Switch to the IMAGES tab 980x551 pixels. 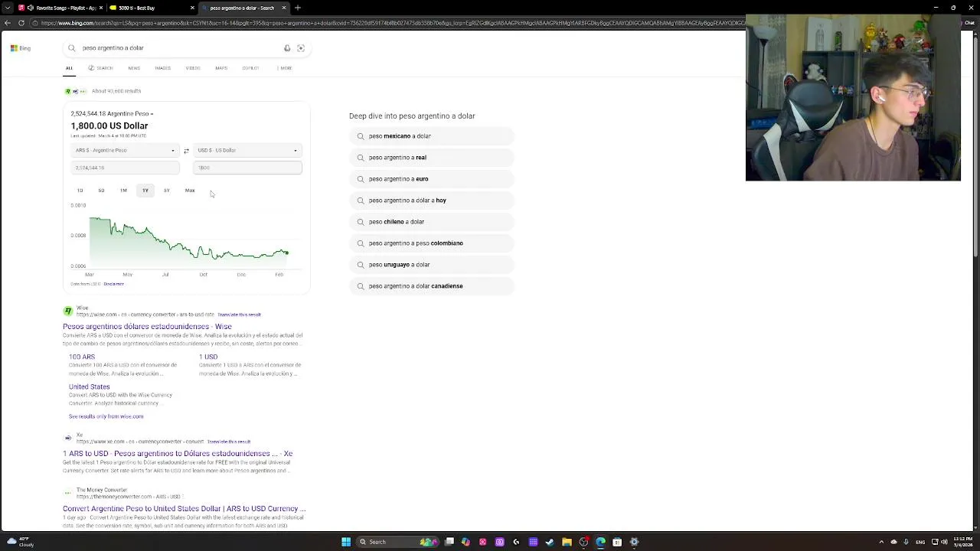pos(163,68)
